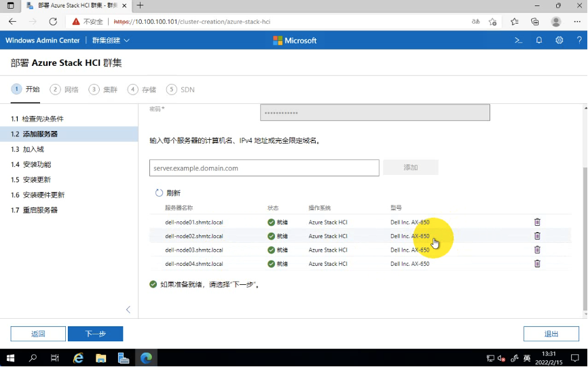This screenshot has width=588, height=367.
Task: Go to step 4 存储 tab
Action: [142, 90]
